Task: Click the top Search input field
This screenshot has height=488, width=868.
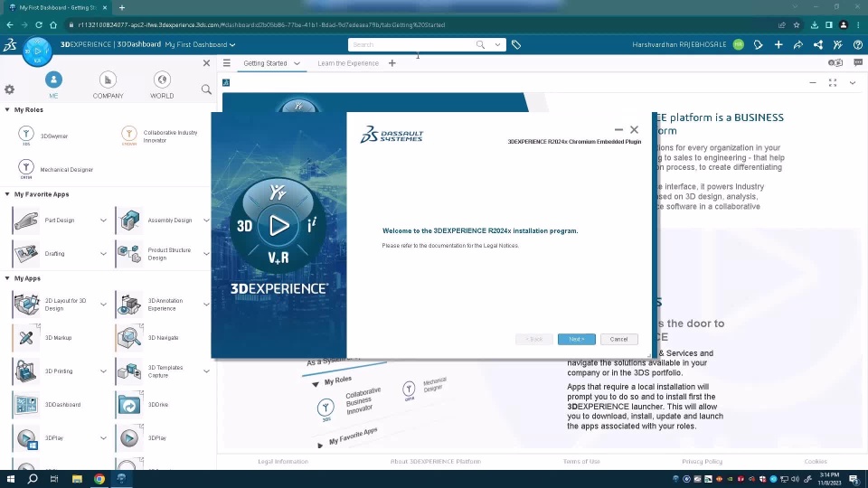Action: coord(412,45)
